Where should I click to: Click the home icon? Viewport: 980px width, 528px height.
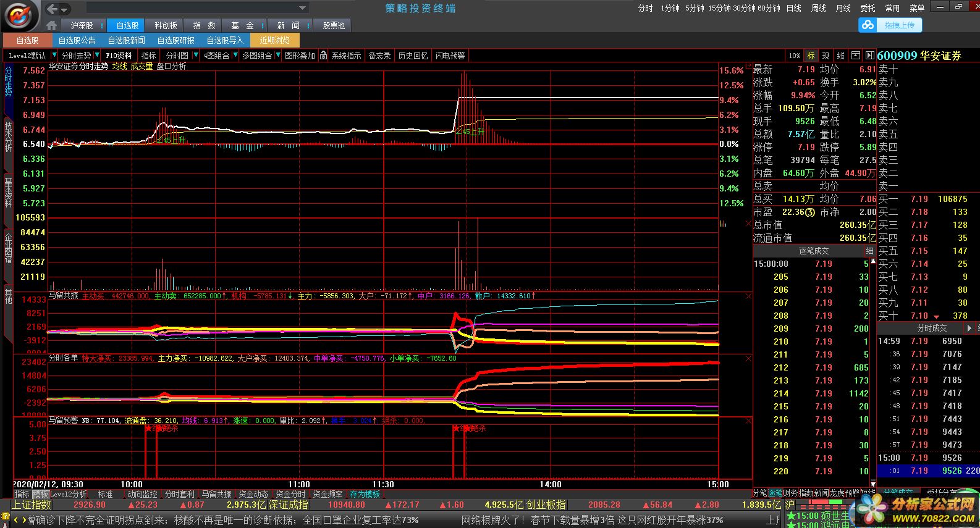click(x=52, y=25)
